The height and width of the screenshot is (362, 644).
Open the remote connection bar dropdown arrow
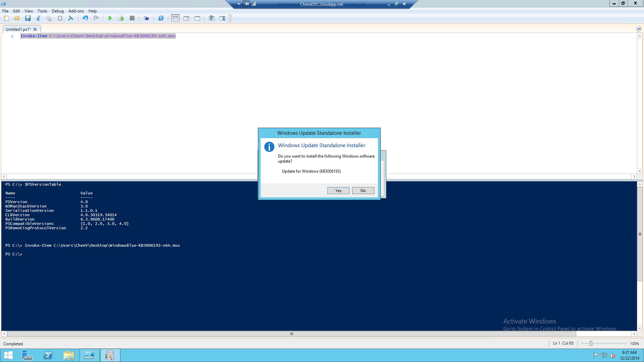238,4
